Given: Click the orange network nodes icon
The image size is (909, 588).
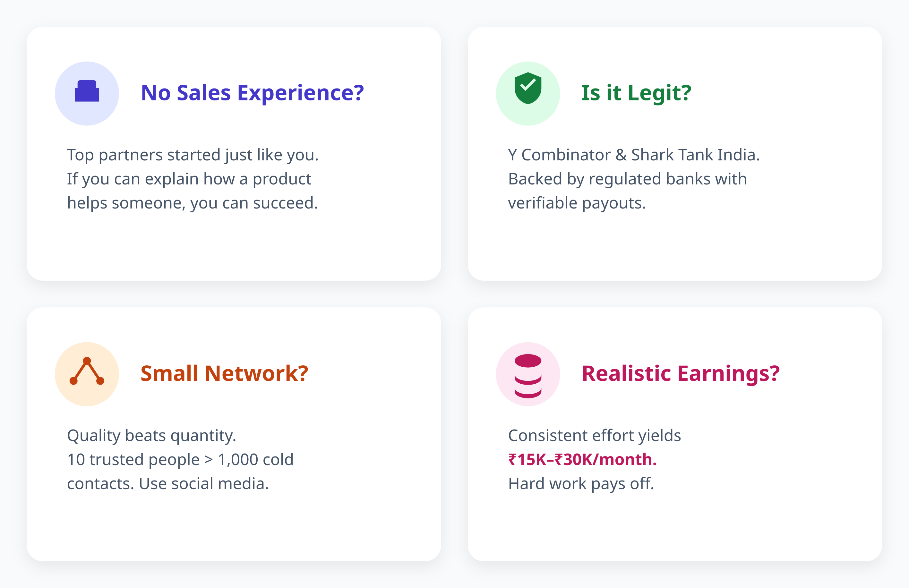Looking at the screenshot, I should pos(87,371).
